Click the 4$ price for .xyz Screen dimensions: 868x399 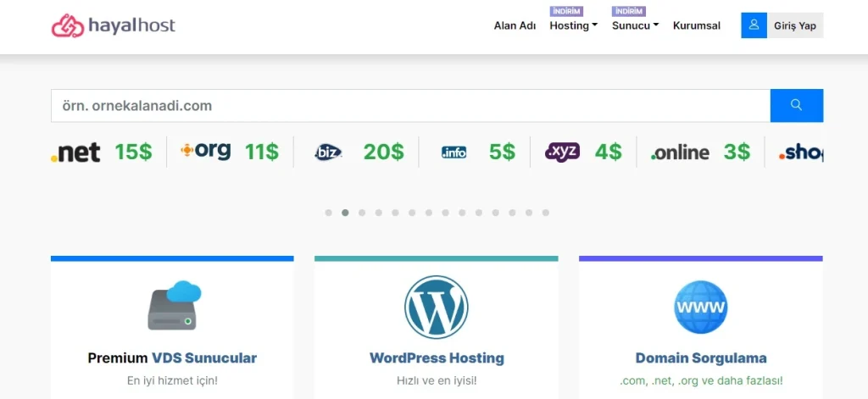(x=609, y=152)
